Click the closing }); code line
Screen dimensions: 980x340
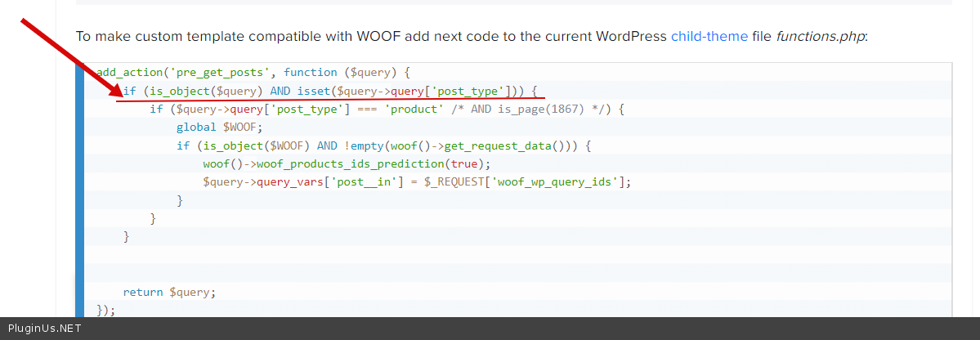(106, 310)
